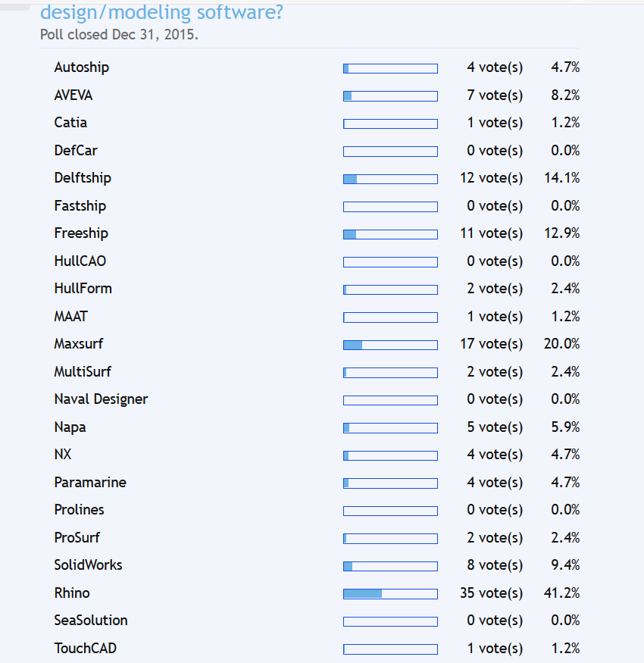The width and height of the screenshot is (644, 663).
Task: Click the poll question title link
Action: (161, 12)
